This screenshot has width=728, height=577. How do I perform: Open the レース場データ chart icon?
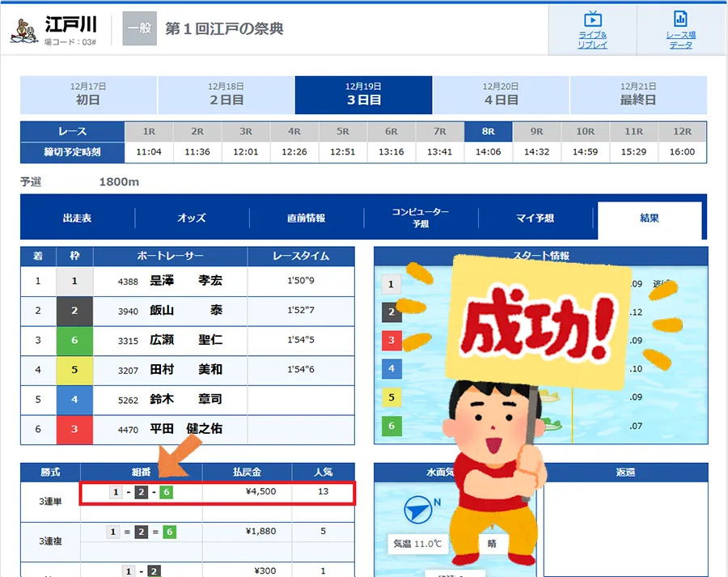680,19
